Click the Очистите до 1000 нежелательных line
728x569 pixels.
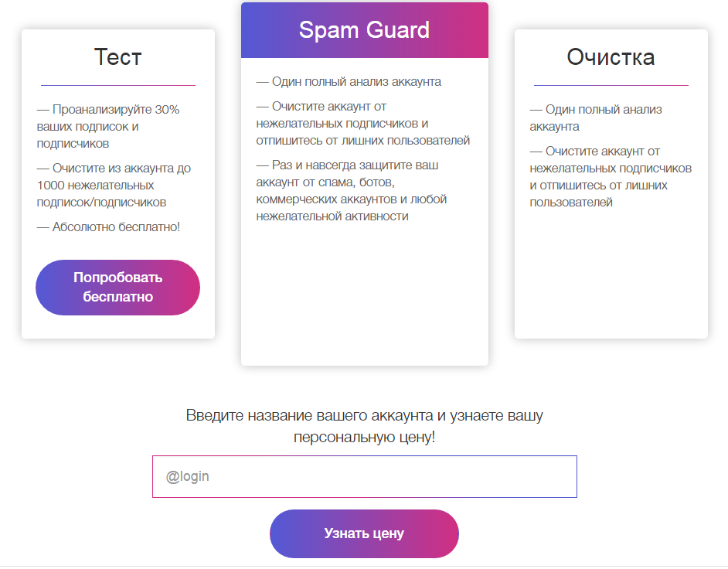point(114,185)
